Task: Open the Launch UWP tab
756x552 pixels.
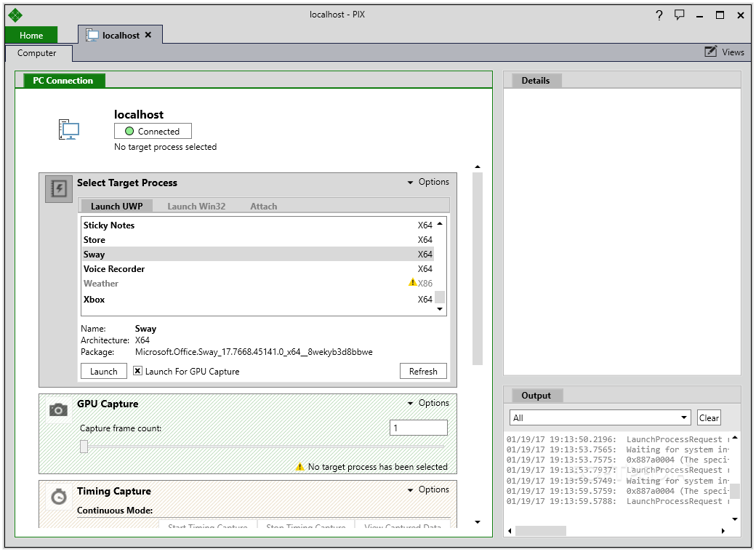Action: (117, 206)
